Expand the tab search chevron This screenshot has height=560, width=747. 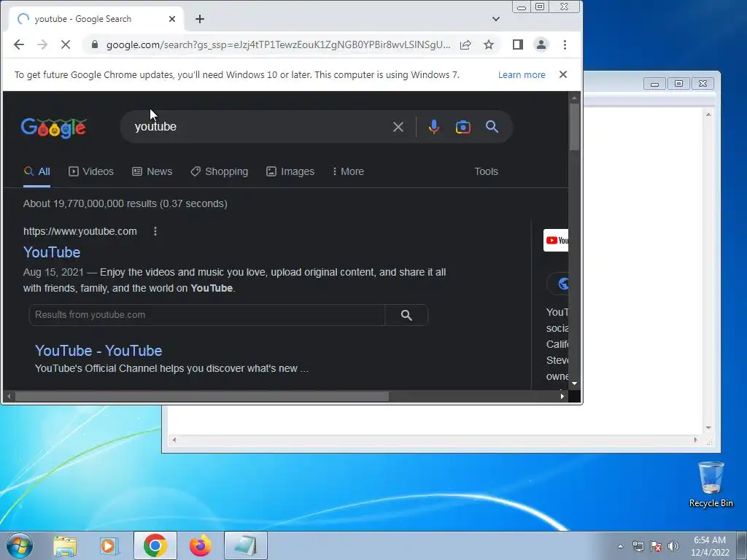(496, 18)
